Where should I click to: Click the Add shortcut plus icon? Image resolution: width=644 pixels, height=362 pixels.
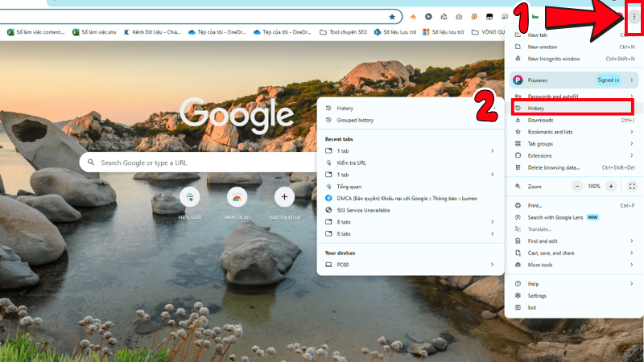pos(283,196)
